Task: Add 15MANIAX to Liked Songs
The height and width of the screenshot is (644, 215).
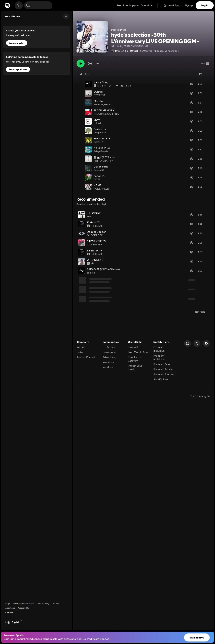Action: coord(191,224)
